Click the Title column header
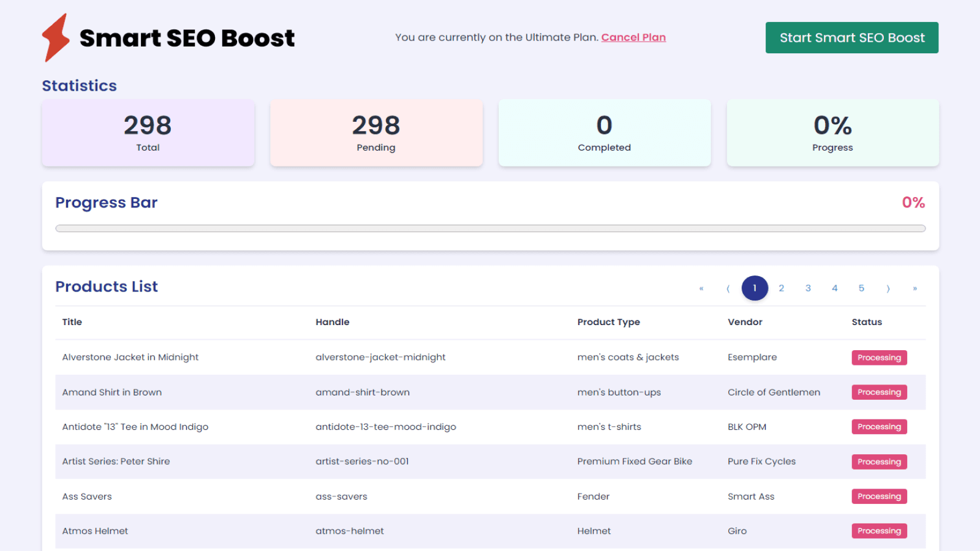 click(x=72, y=321)
